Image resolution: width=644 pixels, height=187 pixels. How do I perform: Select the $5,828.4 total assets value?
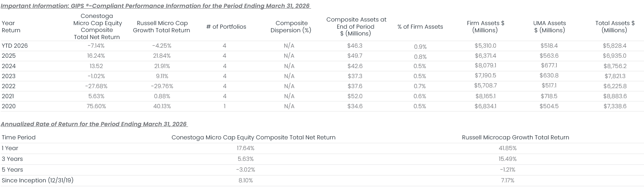[x=614, y=45]
